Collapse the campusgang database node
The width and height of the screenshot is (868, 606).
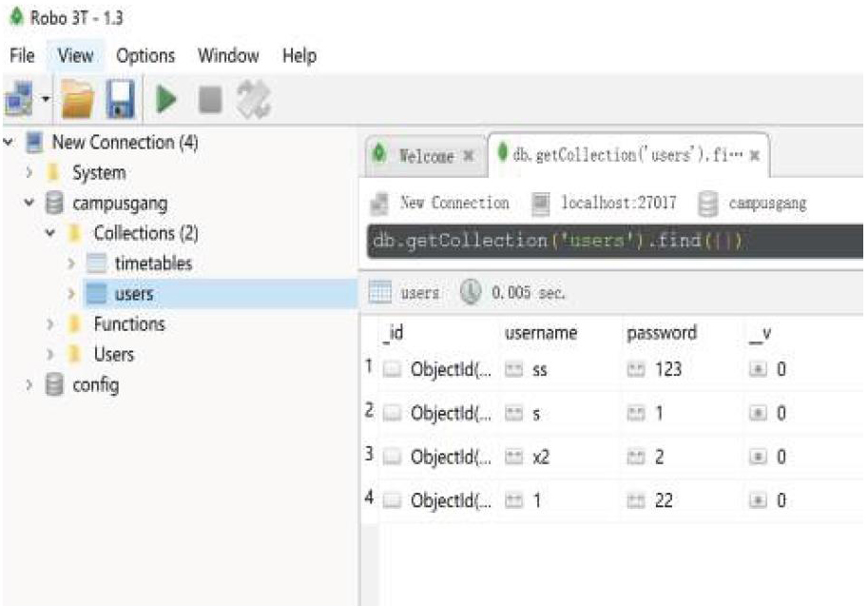click(29, 203)
